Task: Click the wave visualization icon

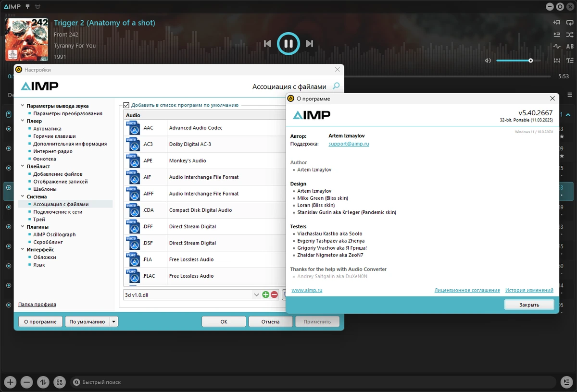Action: [557, 47]
